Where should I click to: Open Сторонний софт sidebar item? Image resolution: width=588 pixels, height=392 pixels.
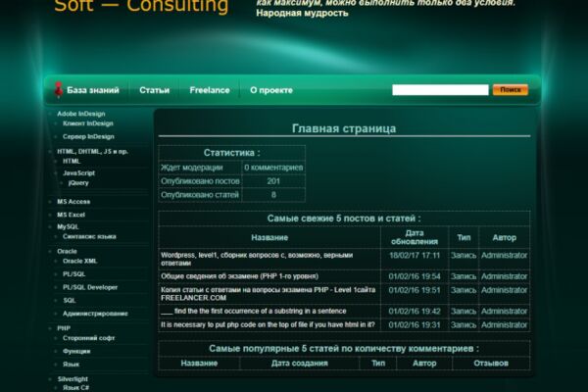point(88,338)
